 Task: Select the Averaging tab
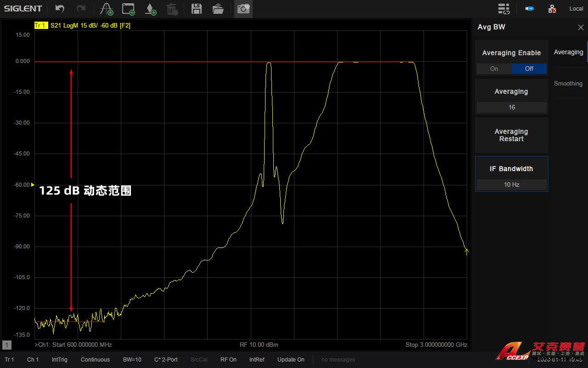click(568, 52)
